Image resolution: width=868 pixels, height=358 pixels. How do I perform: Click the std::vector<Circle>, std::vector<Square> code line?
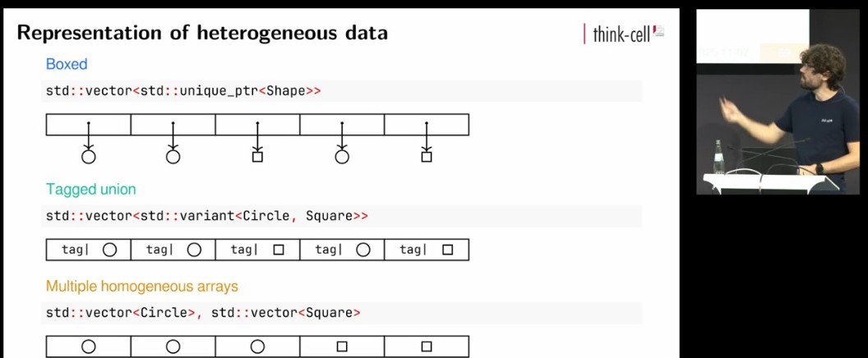(x=203, y=313)
